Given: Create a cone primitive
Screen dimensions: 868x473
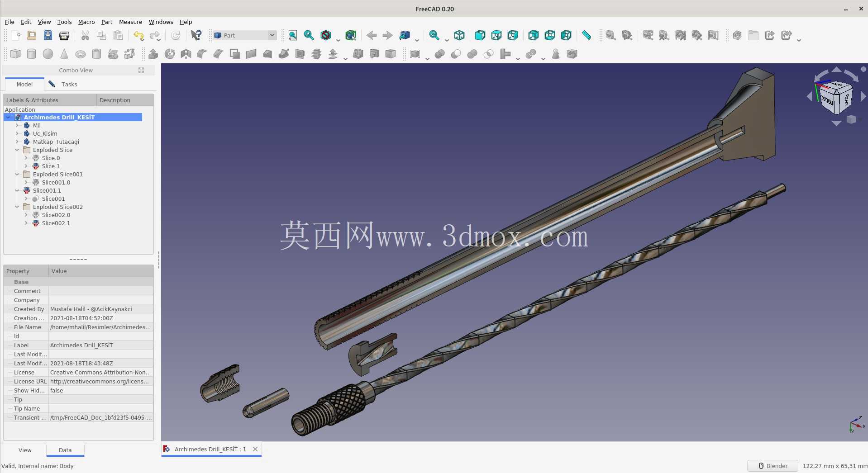Looking at the screenshot, I should 64,54.
